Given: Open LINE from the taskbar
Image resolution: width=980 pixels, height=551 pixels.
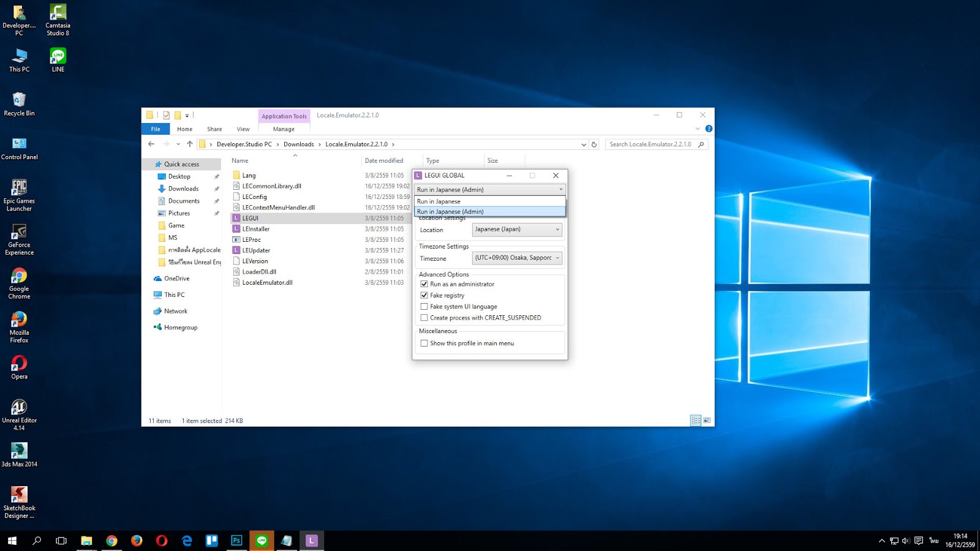Looking at the screenshot, I should click(262, 541).
